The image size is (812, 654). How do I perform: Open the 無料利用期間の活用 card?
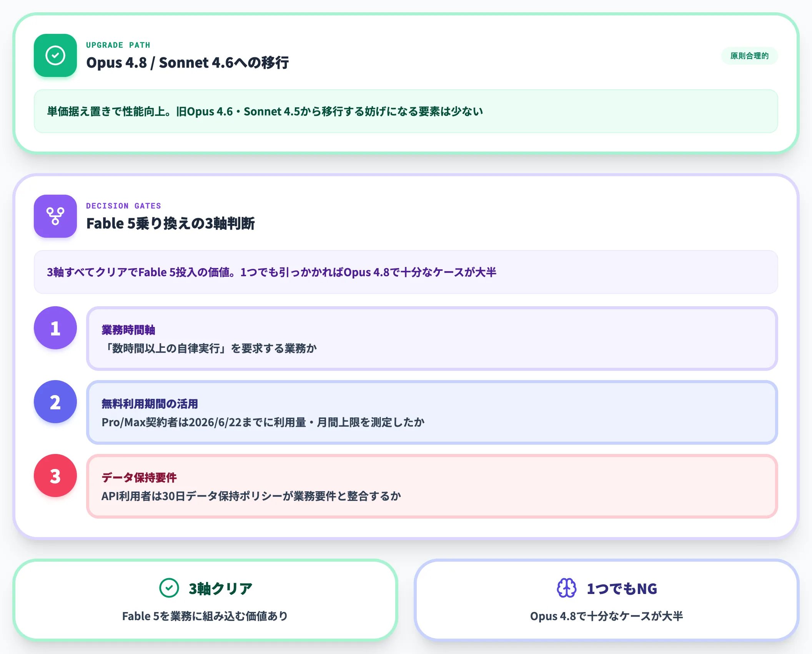(432, 412)
